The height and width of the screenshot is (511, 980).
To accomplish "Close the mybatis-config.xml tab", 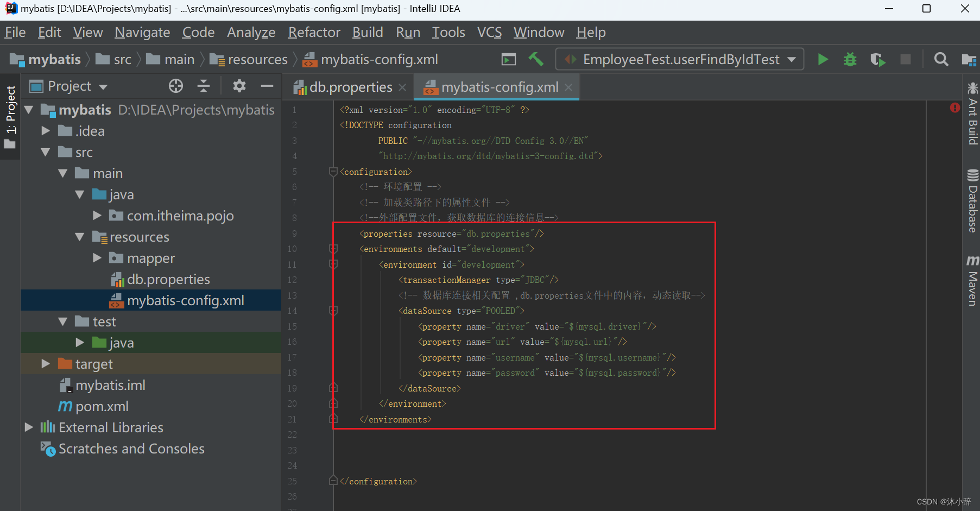I will point(568,87).
